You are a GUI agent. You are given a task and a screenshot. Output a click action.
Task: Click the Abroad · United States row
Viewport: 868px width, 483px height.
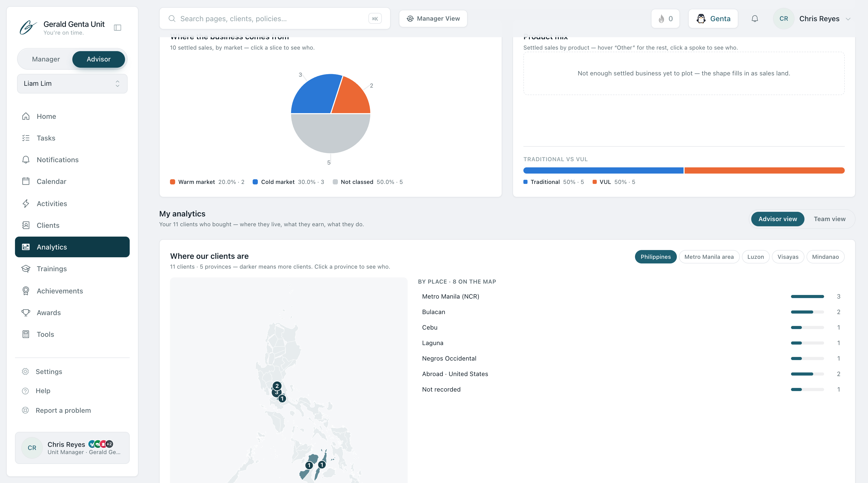[x=631, y=374]
